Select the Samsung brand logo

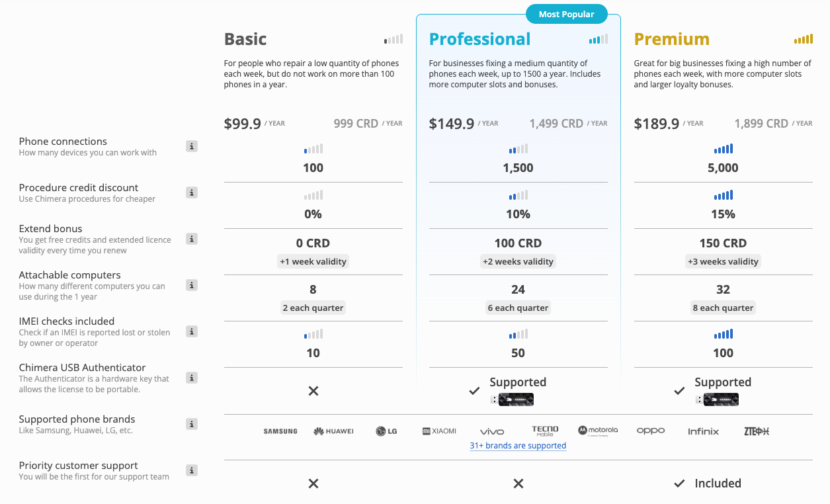(x=280, y=431)
